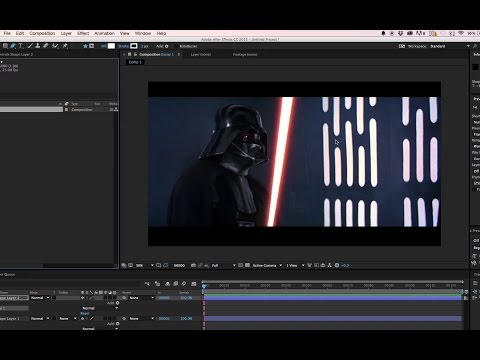The width and height of the screenshot is (480, 360).
Task: Click the current time value in viewer
Action: (x=179, y=265)
